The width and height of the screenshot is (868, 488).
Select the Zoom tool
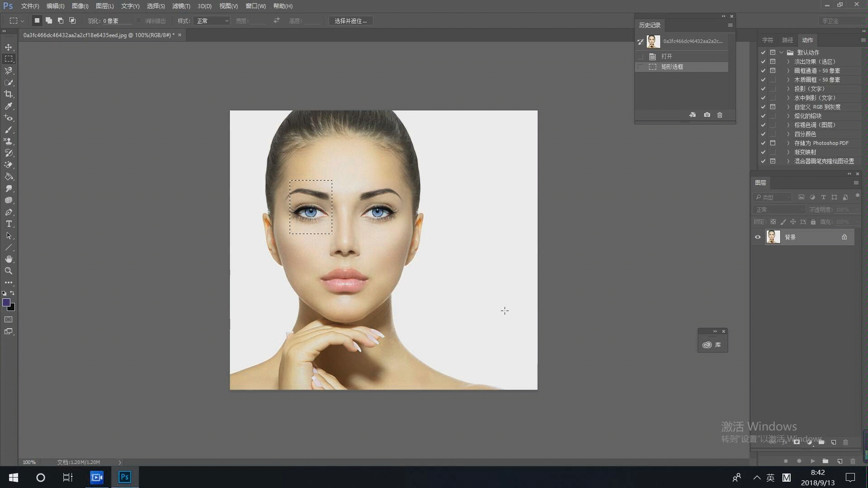(x=9, y=271)
